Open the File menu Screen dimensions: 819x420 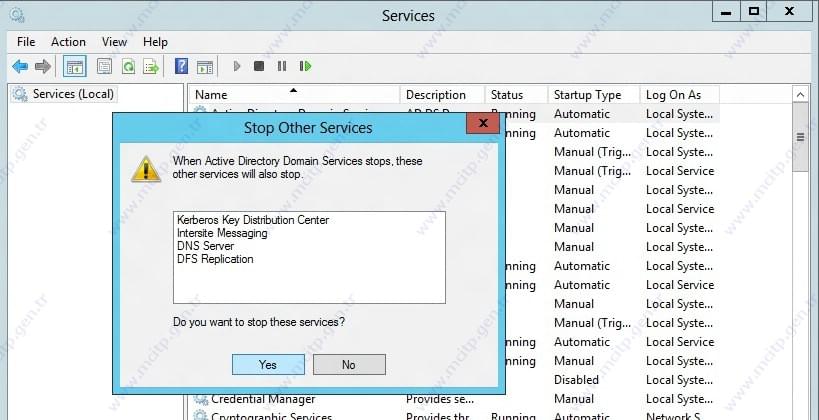26,42
